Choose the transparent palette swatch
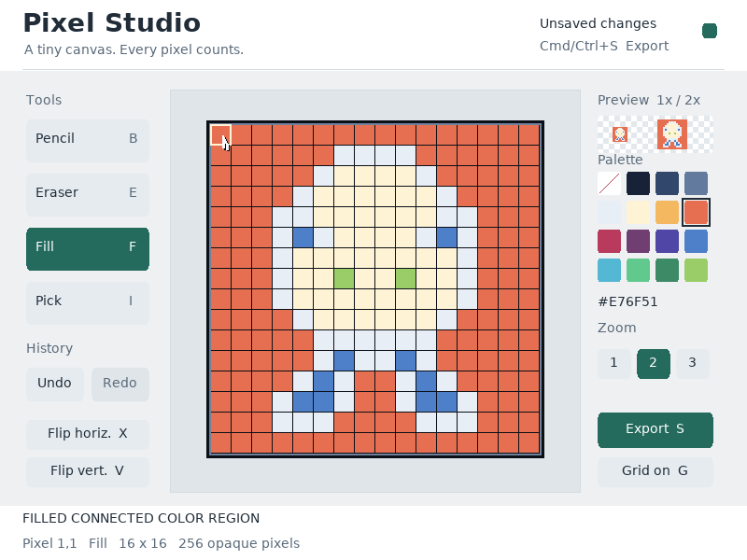The image size is (747, 560). click(610, 184)
